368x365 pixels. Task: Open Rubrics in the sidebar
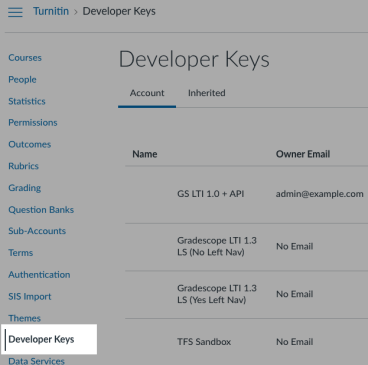point(23,166)
